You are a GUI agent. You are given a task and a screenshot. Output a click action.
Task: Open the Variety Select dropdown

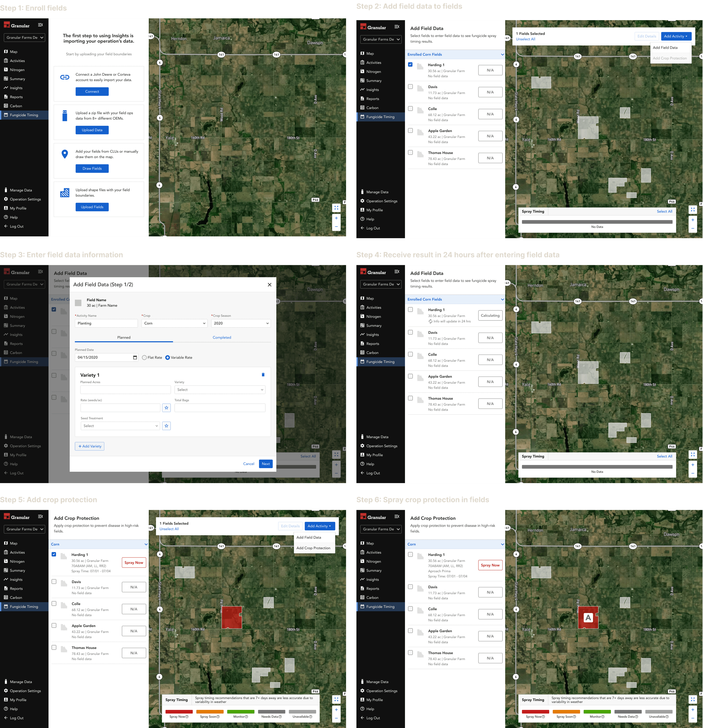[220, 390]
